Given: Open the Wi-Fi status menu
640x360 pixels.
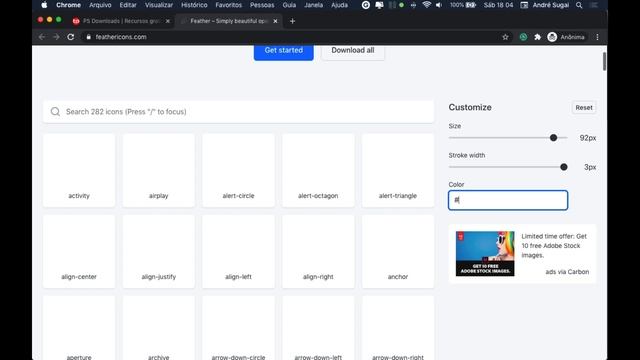Looking at the screenshot, I should coord(427,5).
